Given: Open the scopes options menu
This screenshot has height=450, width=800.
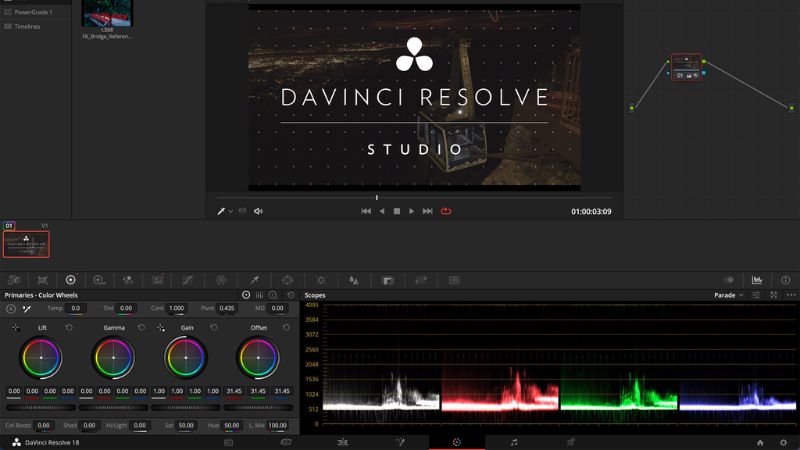Looking at the screenshot, I should 791,295.
